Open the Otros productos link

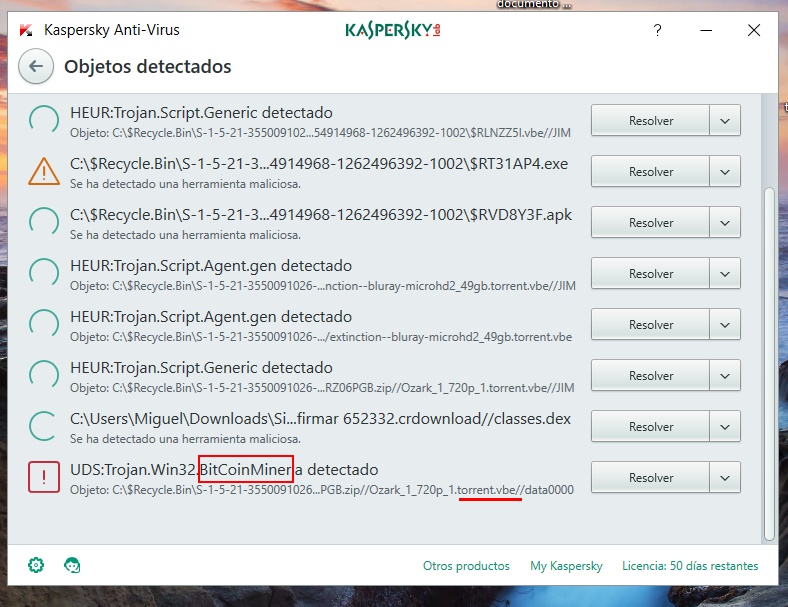pyautogui.click(x=466, y=566)
